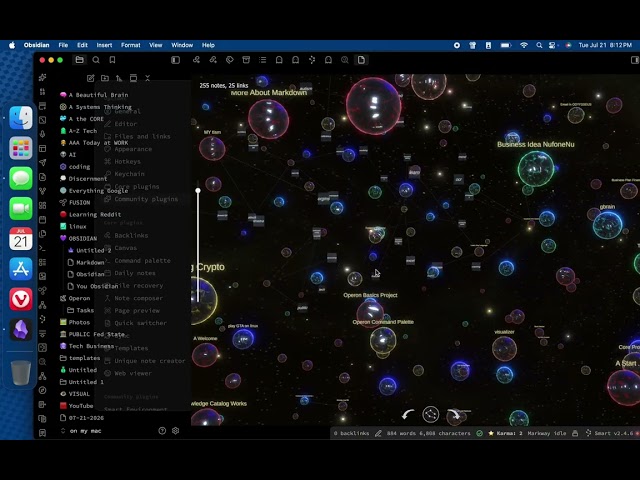
Task: Create a new note with the pencil icon
Action: [91, 78]
